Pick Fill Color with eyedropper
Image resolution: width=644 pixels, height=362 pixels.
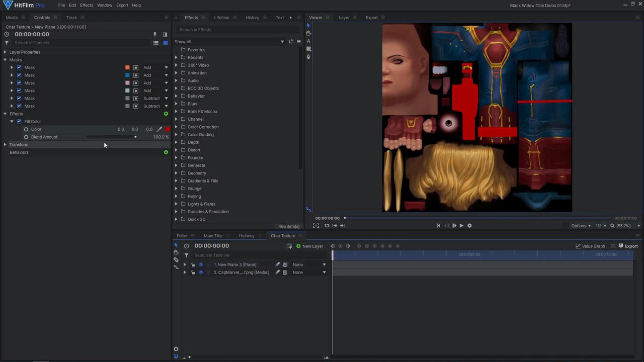coord(159,129)
